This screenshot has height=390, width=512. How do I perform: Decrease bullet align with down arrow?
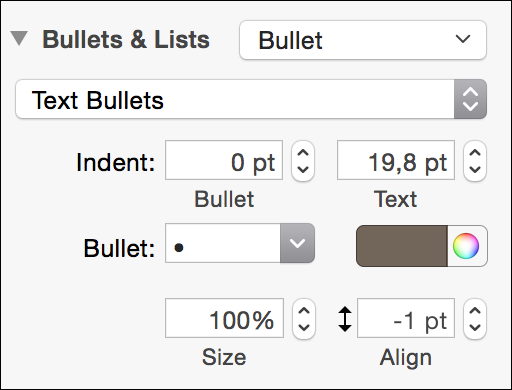(x=475, y=328)
